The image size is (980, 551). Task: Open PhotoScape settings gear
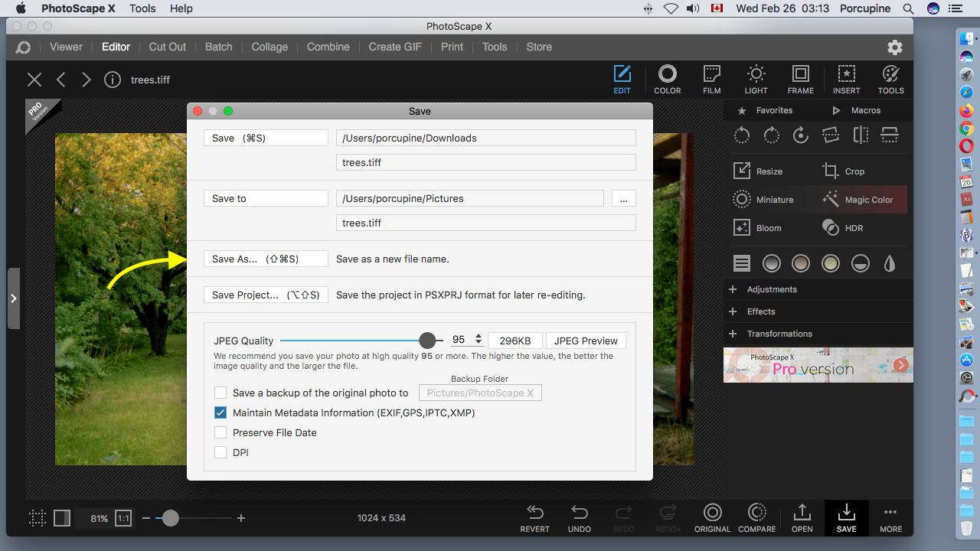point(895,47)
